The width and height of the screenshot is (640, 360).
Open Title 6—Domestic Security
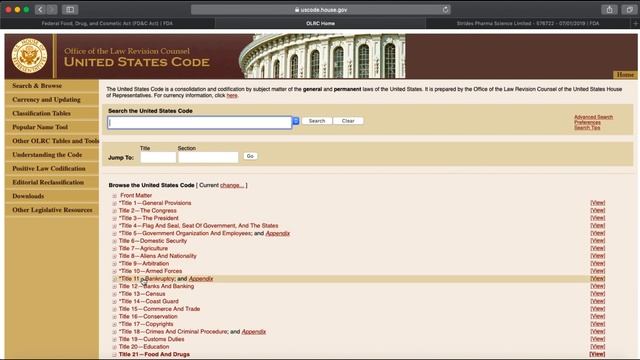pos(153,241)
